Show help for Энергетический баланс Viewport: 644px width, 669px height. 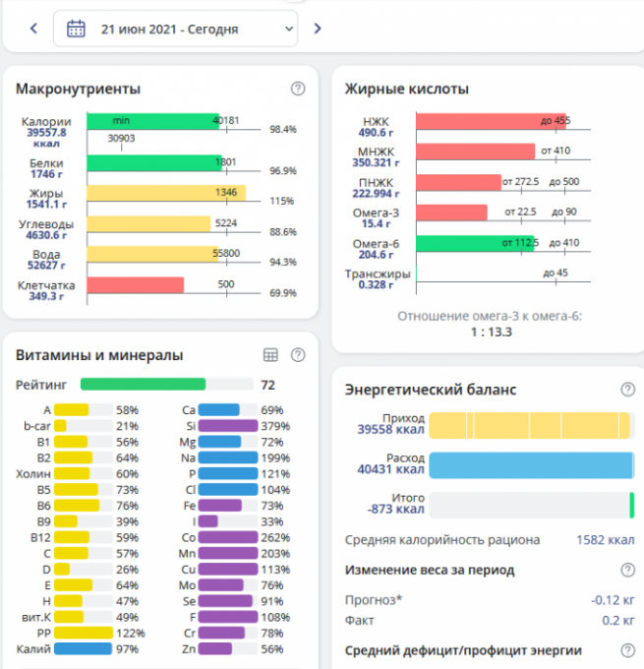coord(627,390)
